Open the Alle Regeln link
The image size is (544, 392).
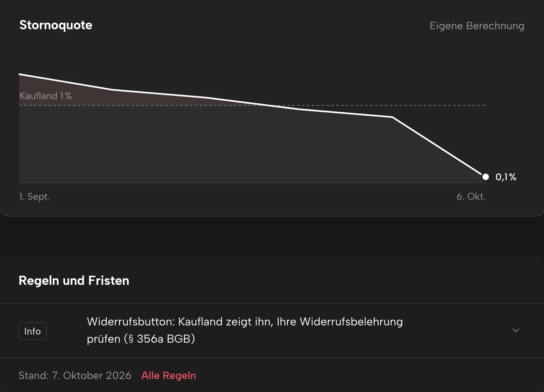[169, 375]
